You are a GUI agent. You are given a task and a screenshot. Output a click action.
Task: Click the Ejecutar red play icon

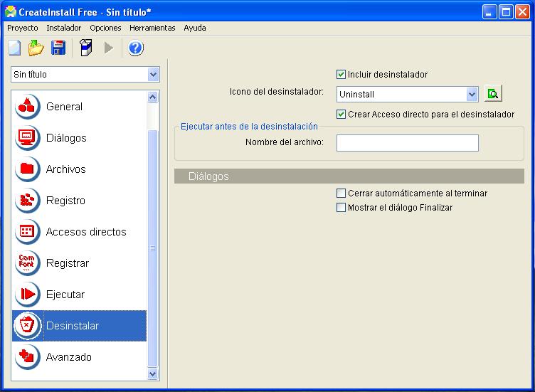pos(27,294)
